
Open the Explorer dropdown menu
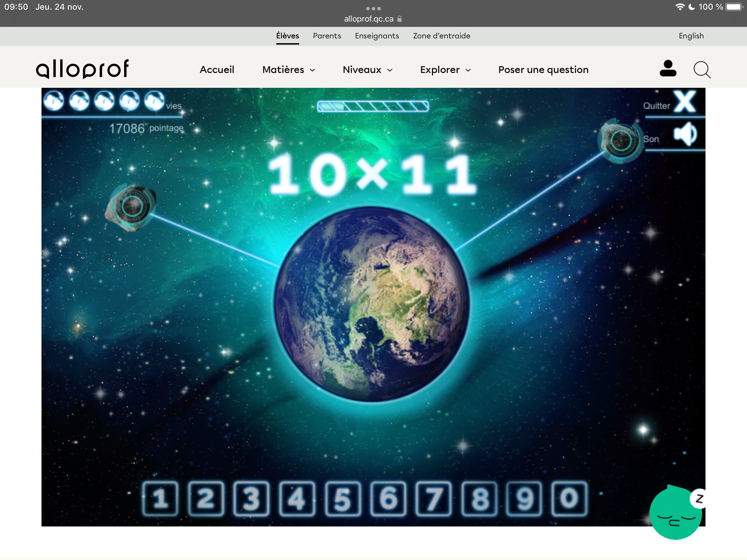pyautogui.click(x=445, y=70)
